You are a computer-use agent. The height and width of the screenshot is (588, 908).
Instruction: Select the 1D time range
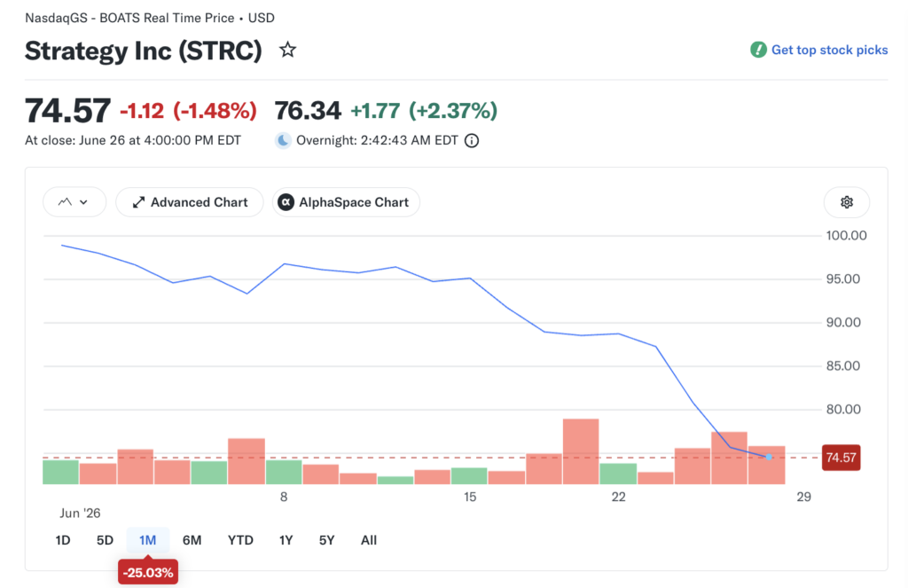(63, 540)
